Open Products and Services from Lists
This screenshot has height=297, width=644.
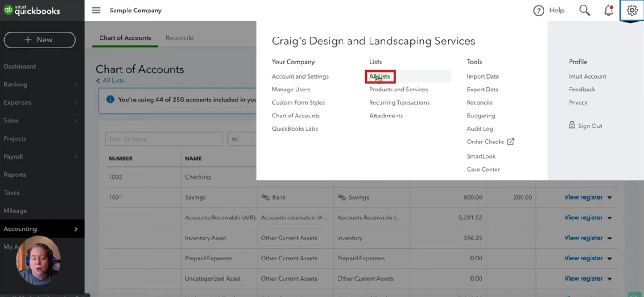(x=398, y=90)
